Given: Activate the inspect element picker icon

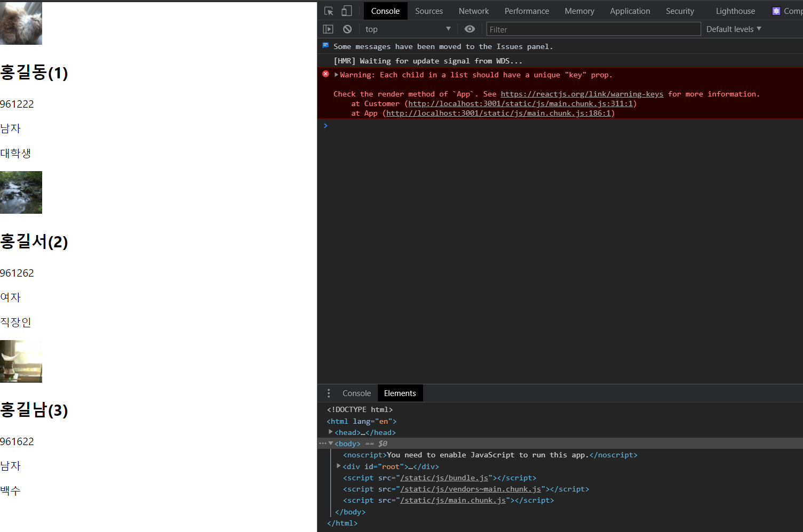Looking at the screenshot, I should 329,11.
